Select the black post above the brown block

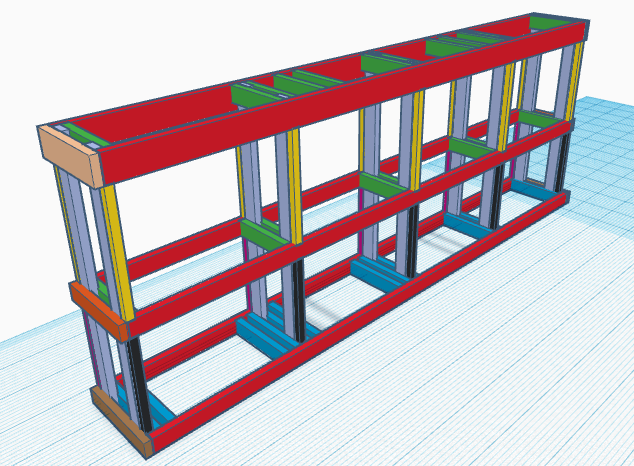[x=140, y=384]
